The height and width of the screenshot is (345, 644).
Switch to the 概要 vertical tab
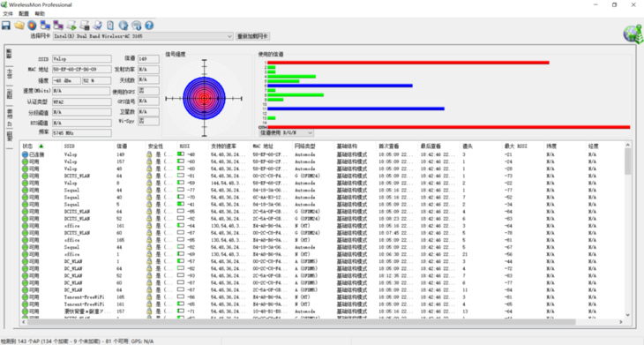[9, 54]
